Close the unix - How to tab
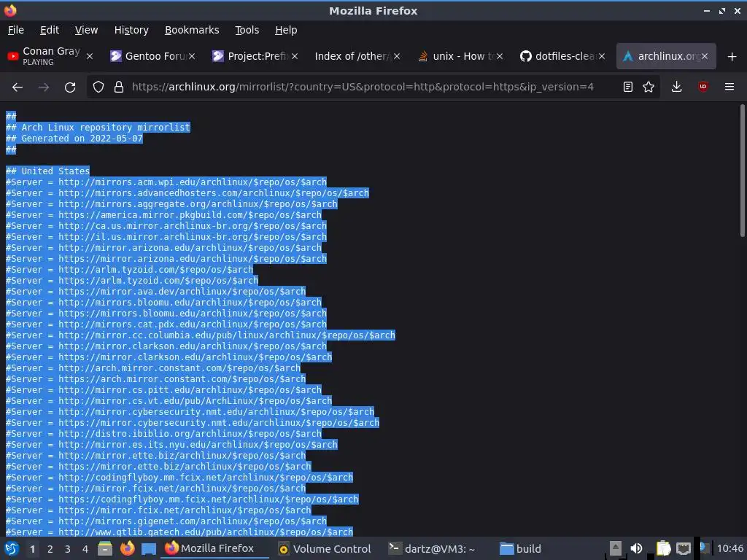The height and width of the screenshot is (560, 747). click(x=499, y=56)
